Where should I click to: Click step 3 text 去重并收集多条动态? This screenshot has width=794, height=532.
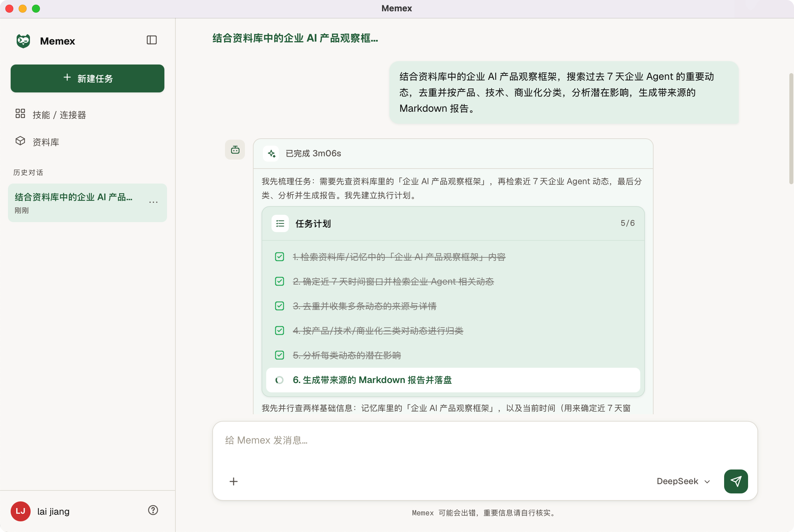tap(365, 306)
